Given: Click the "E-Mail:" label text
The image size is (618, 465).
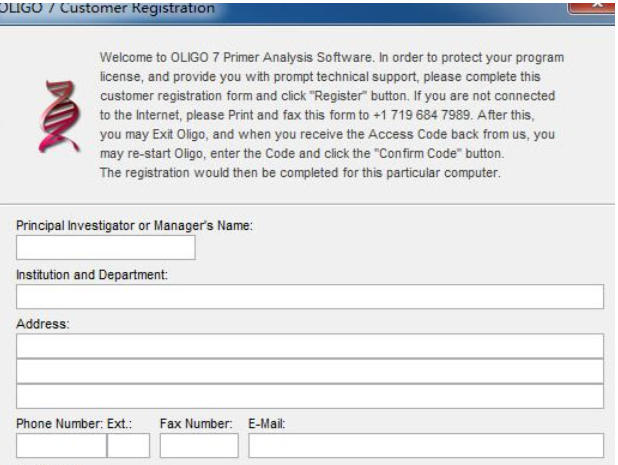Looking at the screenshot, I should (x=267, y=423).
